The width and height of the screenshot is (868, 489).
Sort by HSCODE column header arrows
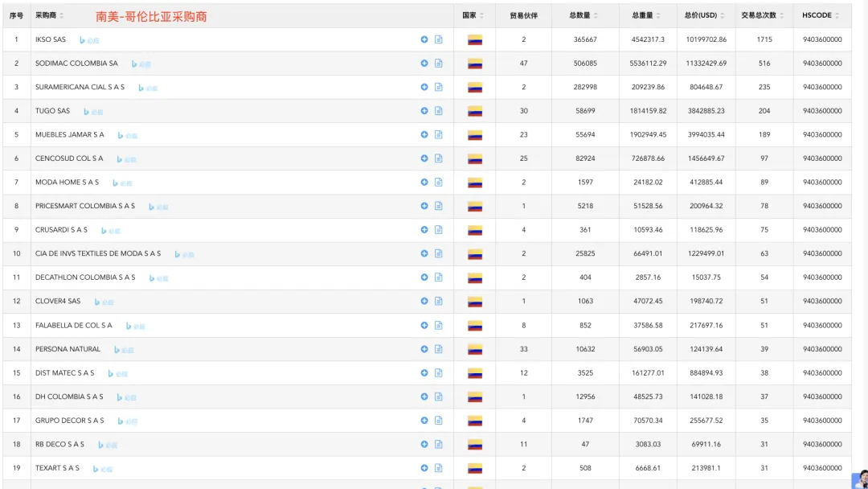[837, 16]
